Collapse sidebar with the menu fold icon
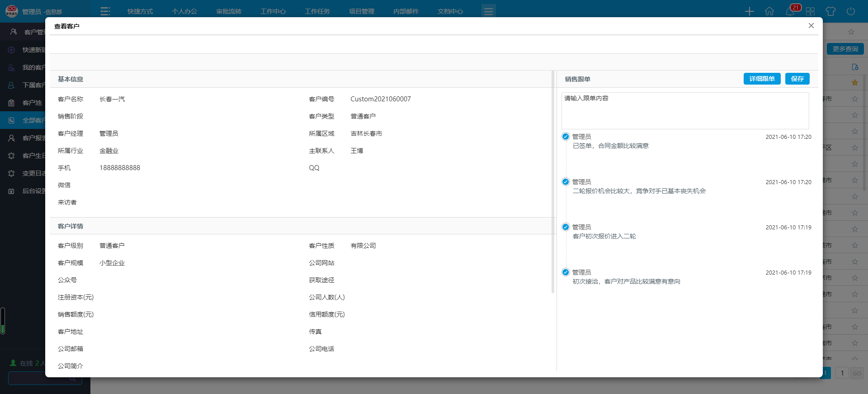The image size is (868, 394). tap(105, 11)
